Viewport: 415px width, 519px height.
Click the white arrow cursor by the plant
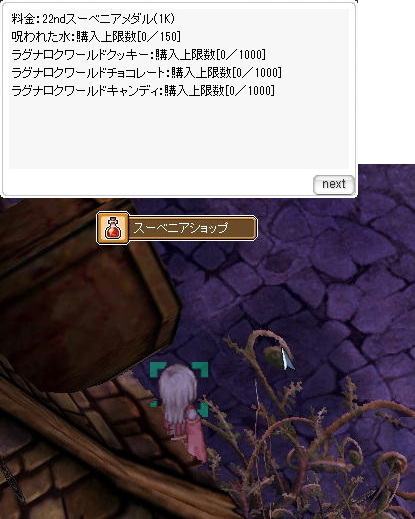click(287, 359)
